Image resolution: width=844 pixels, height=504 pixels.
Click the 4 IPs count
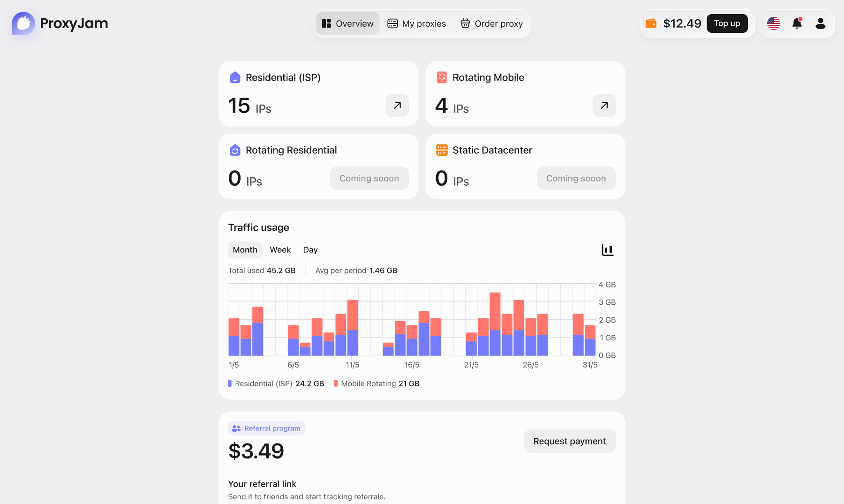[x=452, y=106]
